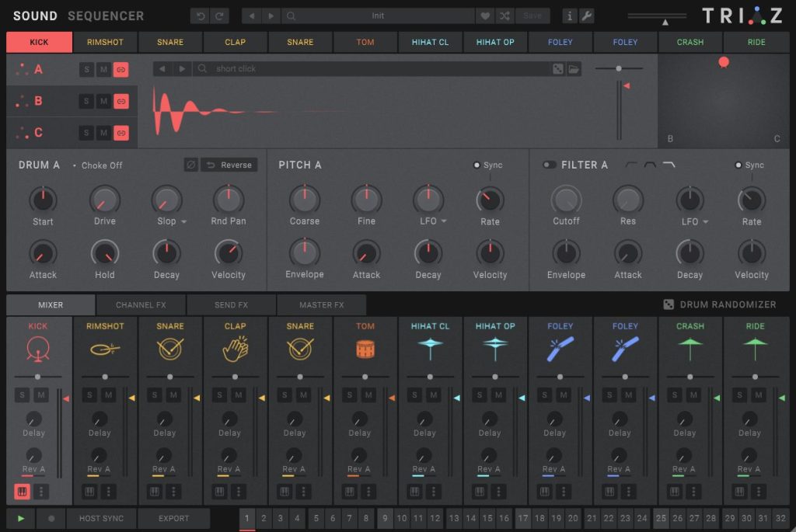Toggle the Filter A on/off switch
Screen dimensions: 796x532
pyautogui.click(x=549, y=165)
